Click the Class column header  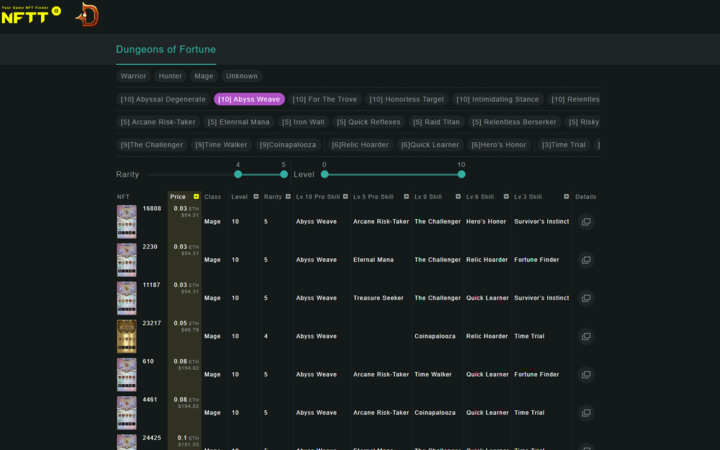click(x=213, y=197)
